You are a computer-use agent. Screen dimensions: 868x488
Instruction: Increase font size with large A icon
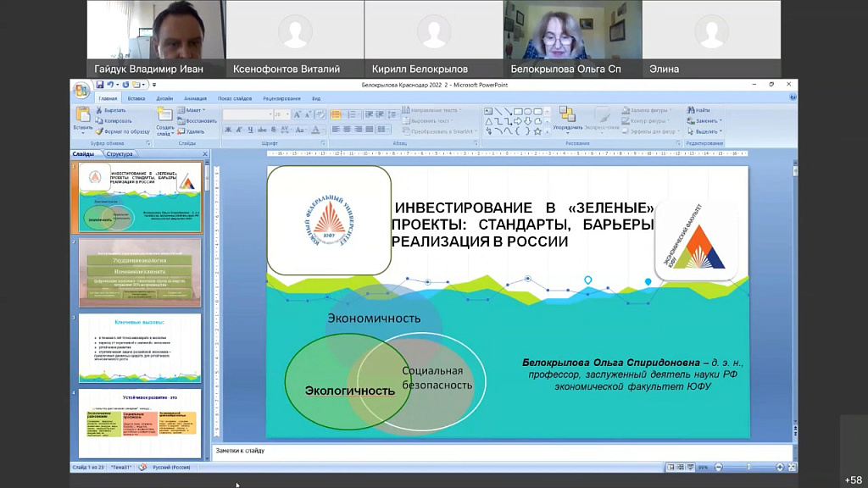(x=298, y=114)
